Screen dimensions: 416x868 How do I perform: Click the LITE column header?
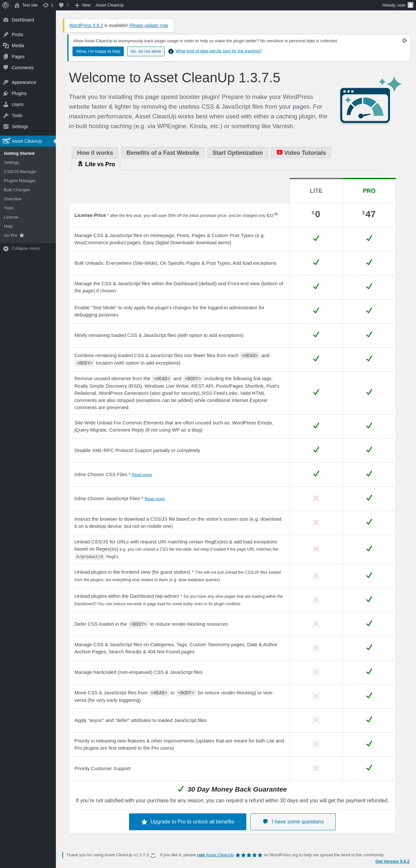316,191
